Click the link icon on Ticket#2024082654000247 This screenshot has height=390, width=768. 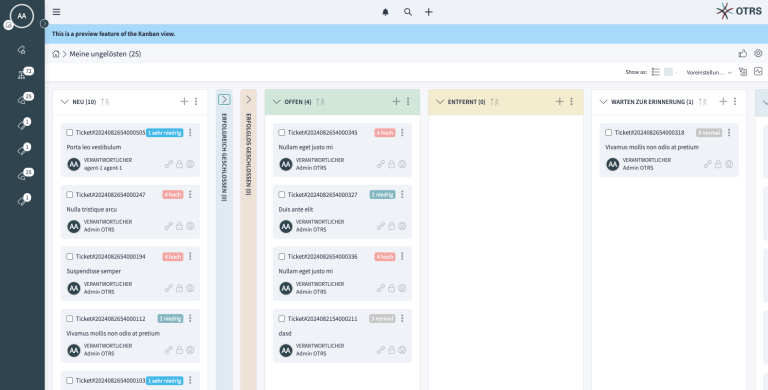(x=168, y=226)
